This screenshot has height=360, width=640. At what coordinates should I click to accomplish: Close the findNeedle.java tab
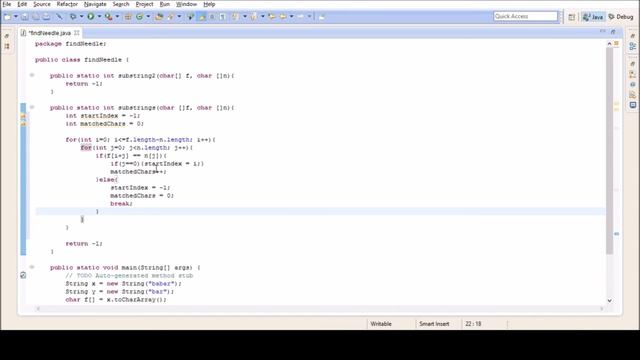[x=77, y=33]
